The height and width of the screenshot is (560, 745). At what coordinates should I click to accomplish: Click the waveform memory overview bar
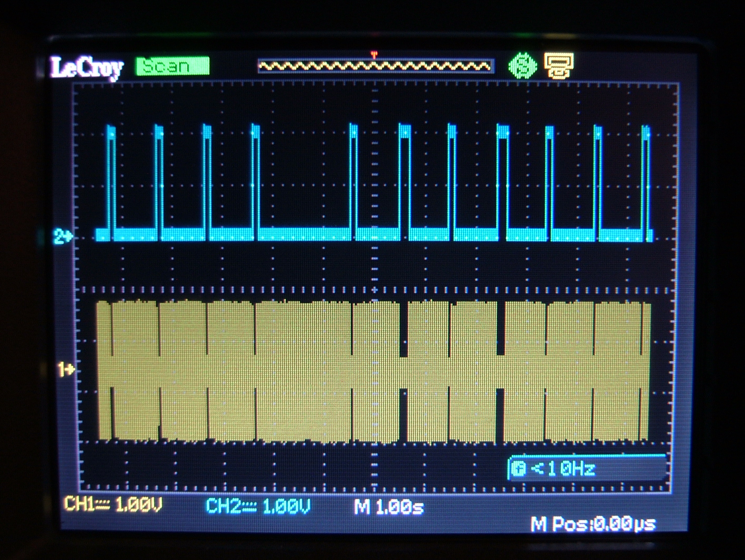coord(376,66)
